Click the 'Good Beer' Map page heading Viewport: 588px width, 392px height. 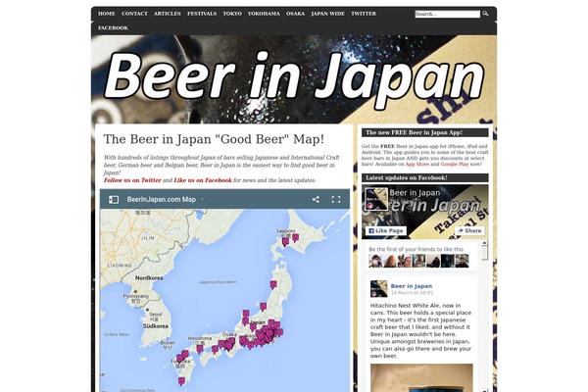[214, 139]
